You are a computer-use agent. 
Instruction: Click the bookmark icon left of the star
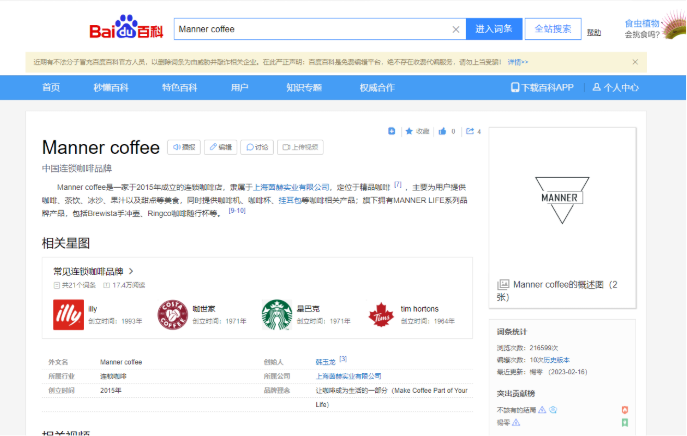point(392,131)
